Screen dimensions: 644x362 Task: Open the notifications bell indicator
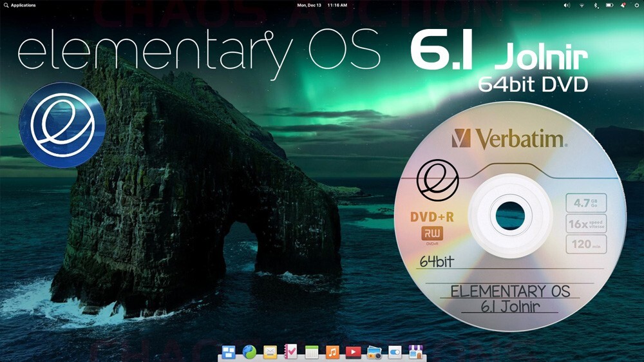point(623,5)
